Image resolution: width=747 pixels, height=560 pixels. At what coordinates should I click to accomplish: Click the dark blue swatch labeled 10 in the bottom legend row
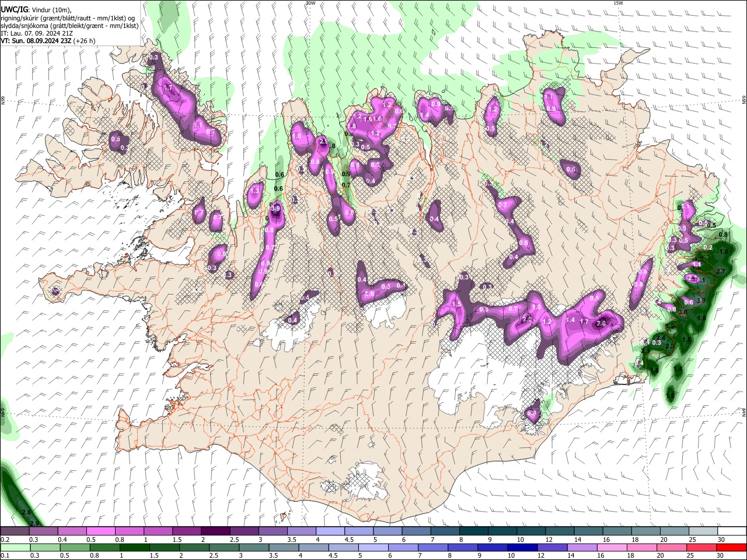(x=521, y=547)
